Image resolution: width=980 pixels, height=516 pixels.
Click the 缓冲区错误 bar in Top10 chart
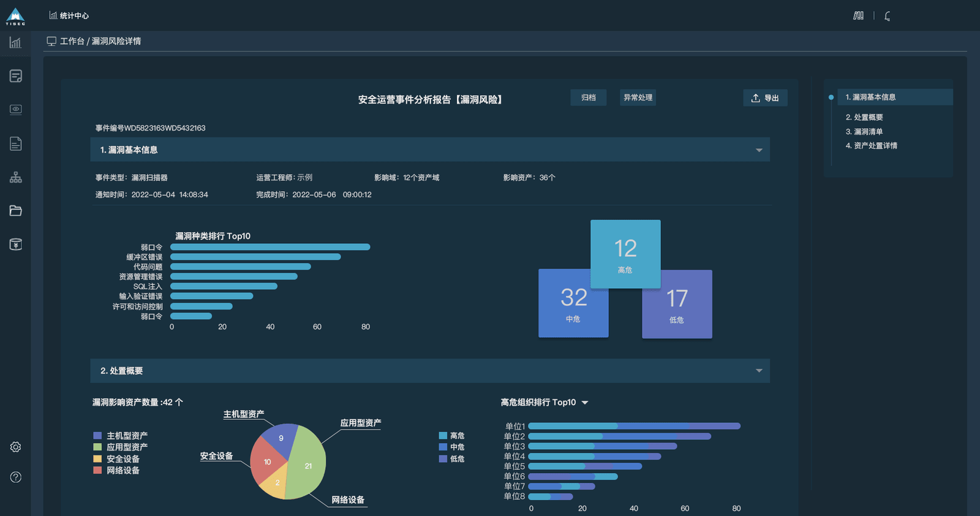[x=255, y=257]
